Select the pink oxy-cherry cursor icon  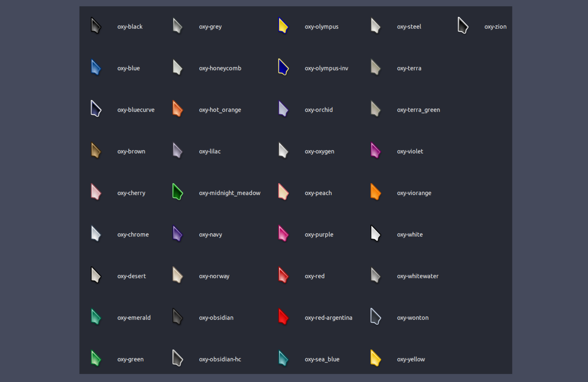[x=96, y=192]
